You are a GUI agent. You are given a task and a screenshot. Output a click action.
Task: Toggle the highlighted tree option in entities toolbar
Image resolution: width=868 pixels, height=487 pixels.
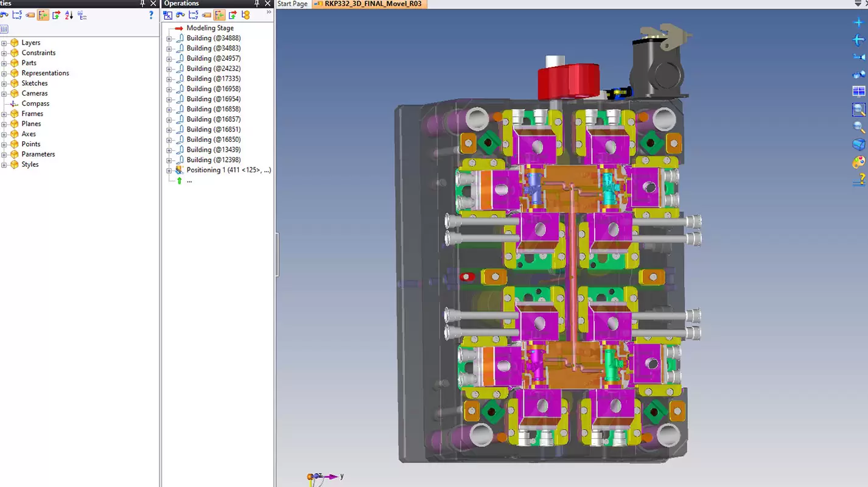click(43, 15)
